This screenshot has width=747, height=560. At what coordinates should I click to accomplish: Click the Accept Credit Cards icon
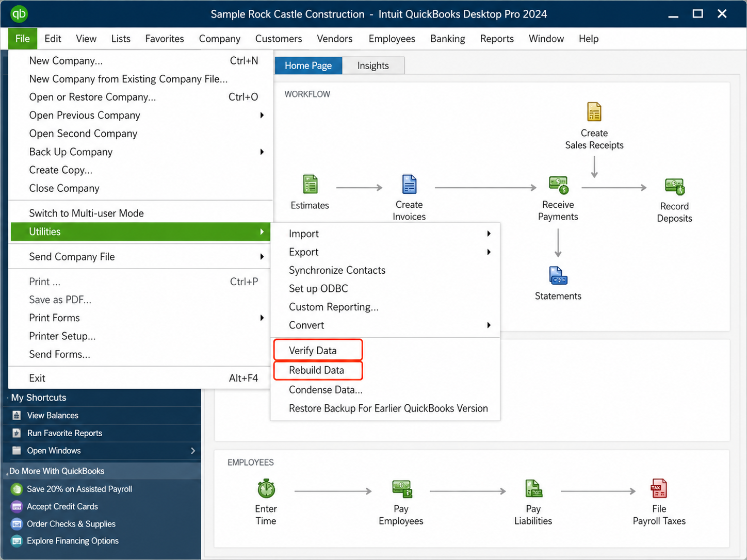[x=17, y=506]
